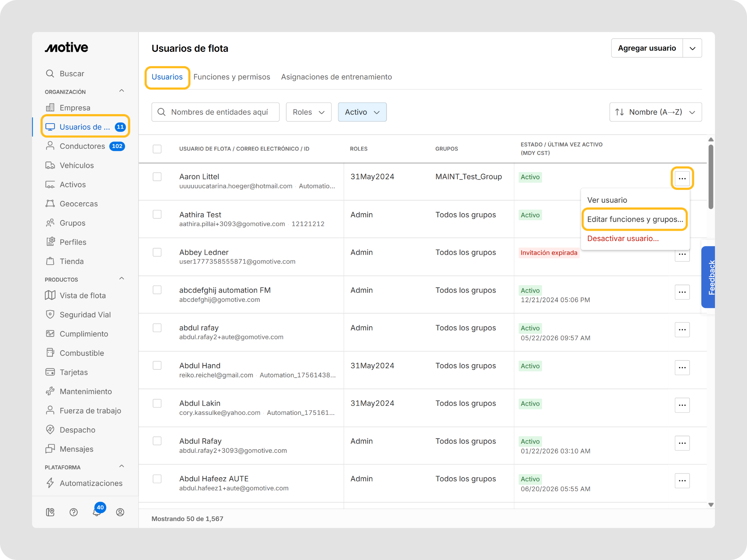
Task: Open Geocercas section
Action: [71, 203]
